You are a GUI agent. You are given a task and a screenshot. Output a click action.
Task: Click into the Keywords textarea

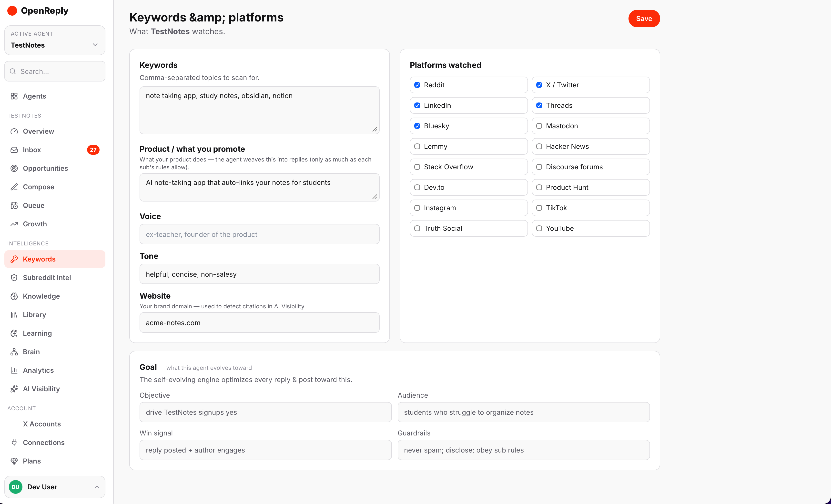coord(259,110)
